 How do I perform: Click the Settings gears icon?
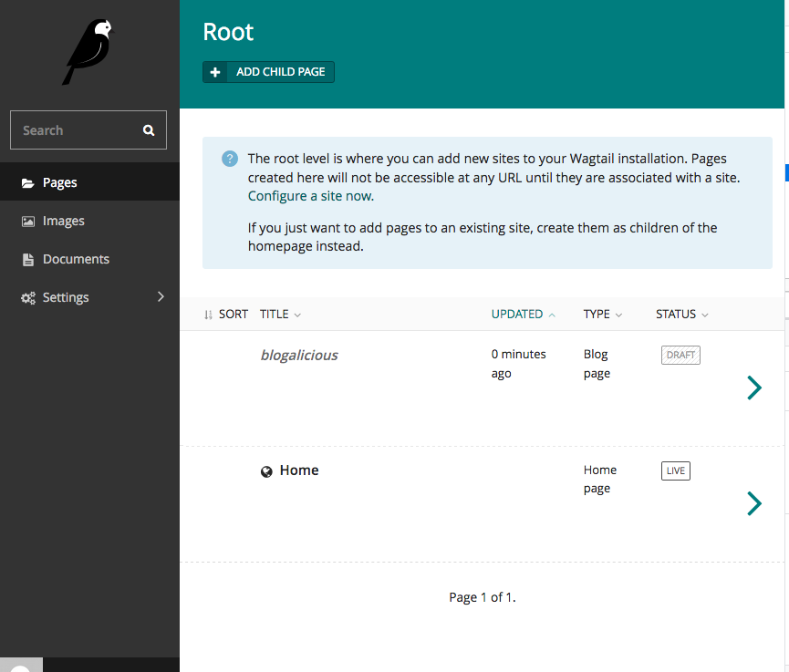pos(28,298)
